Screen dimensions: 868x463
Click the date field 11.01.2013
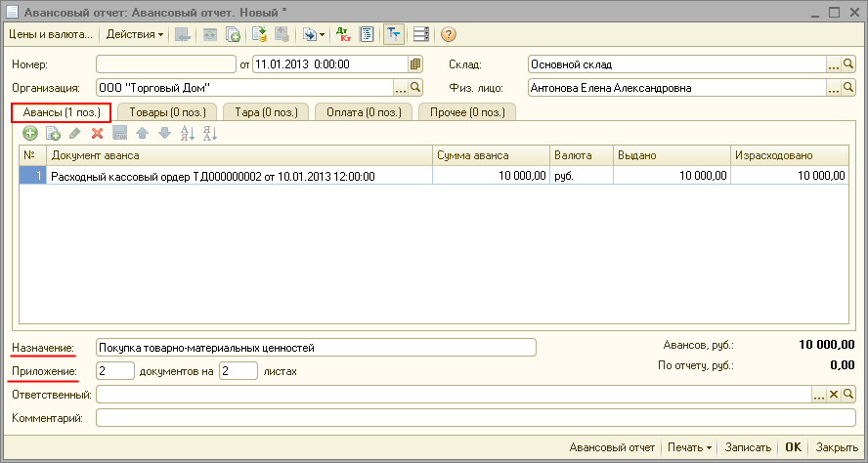330,64
